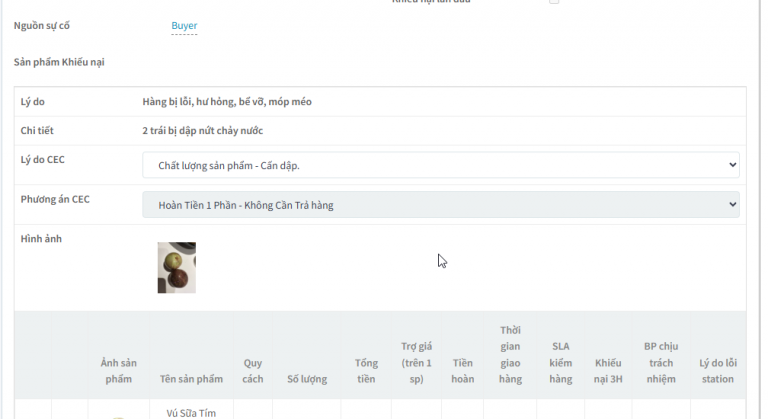Open the Phương án CEC dropdown
Image resolution: width=768 pixels, height=419 pixels.
coord(441,205)
